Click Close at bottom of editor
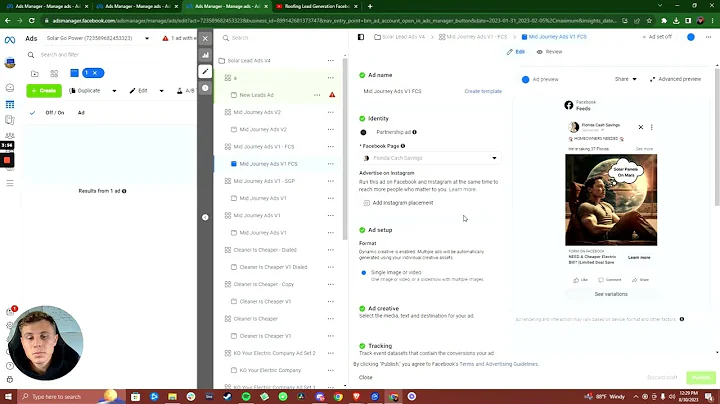Screen dimensions: 720x404 [x=366, y=377]
